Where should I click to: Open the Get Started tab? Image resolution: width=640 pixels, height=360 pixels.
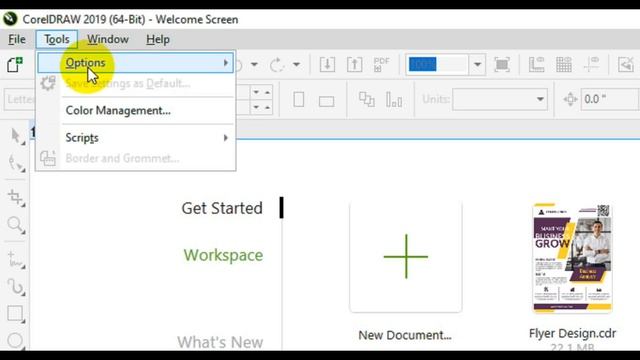point(222,208)
